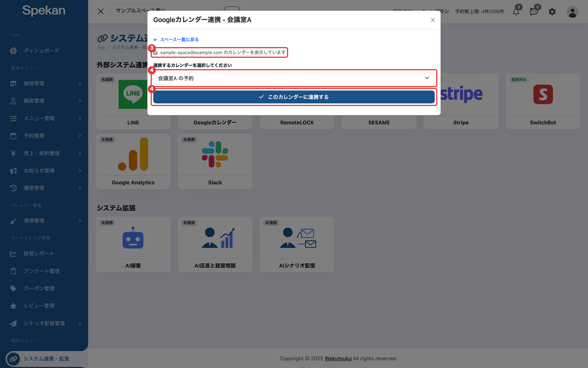Click the Wakutsuku footer link
The image size is (588, 368).
click(338, 358)
